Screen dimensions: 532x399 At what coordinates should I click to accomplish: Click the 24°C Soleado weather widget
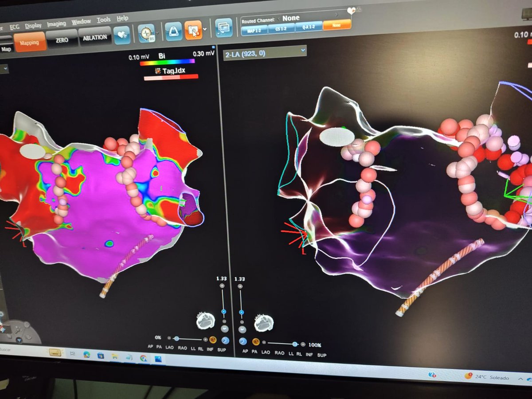(x=487, y=377)
